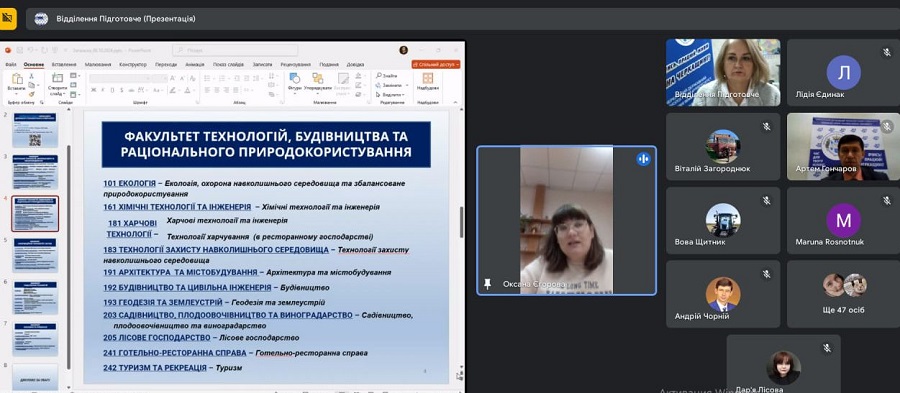900x393 pixels.
Task: Open the Вставлення ribbon tab
Action: coord(64,65)
